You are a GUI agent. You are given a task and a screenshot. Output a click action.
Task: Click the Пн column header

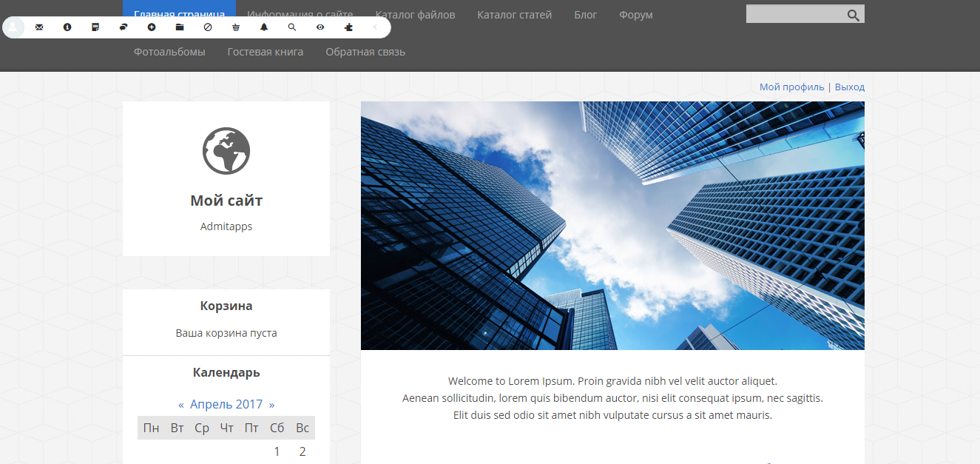151,428
